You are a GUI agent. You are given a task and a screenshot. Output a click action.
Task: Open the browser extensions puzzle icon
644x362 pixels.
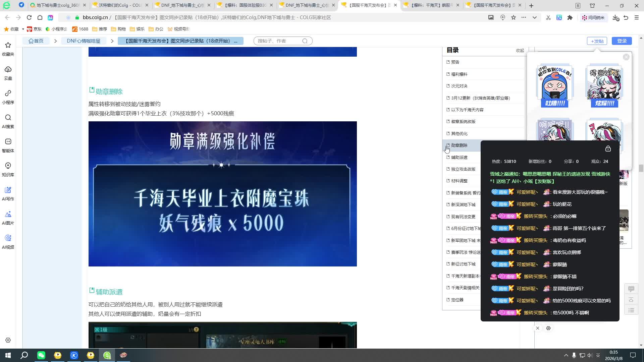[x=570, y=17]
